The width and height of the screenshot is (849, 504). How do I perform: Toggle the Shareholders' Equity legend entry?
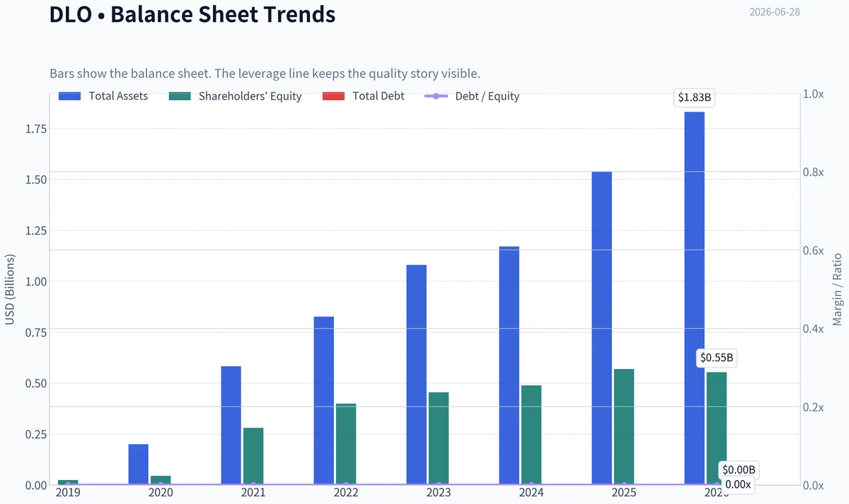click(x=236, y=96)
